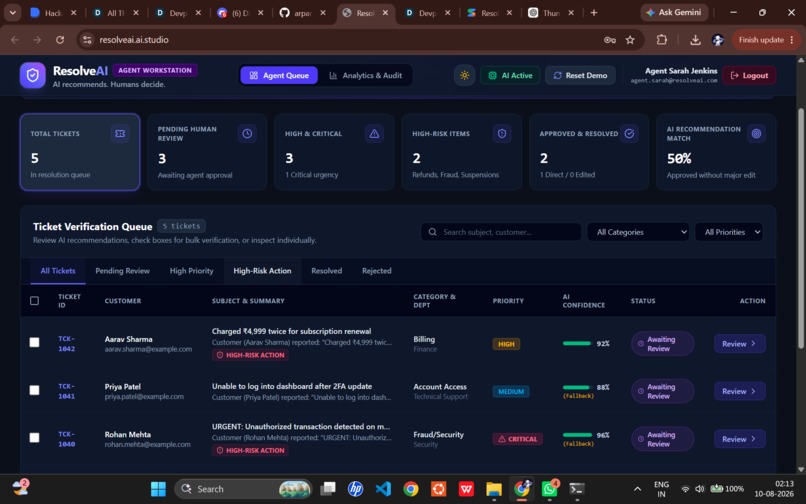806x504 pixels.
Task: Open the browser tab search chevron
Action: [12, 12]
